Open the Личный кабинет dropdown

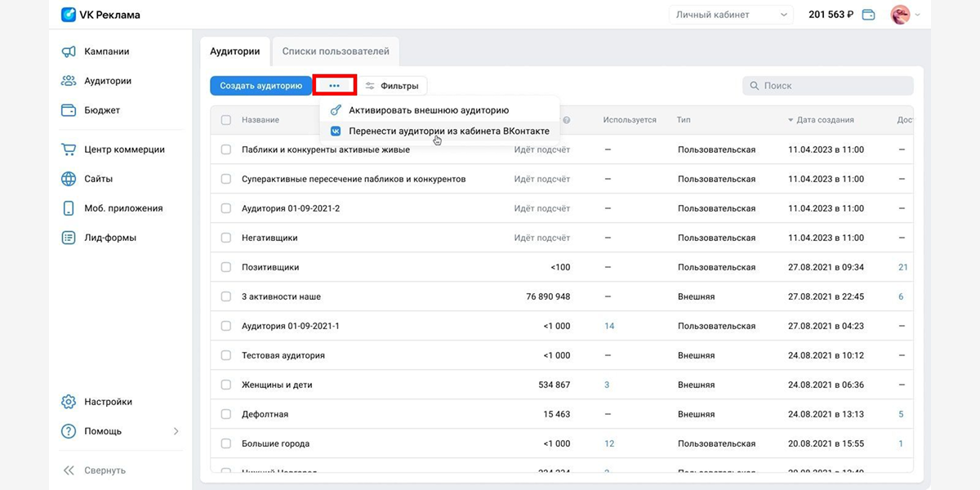731,15
